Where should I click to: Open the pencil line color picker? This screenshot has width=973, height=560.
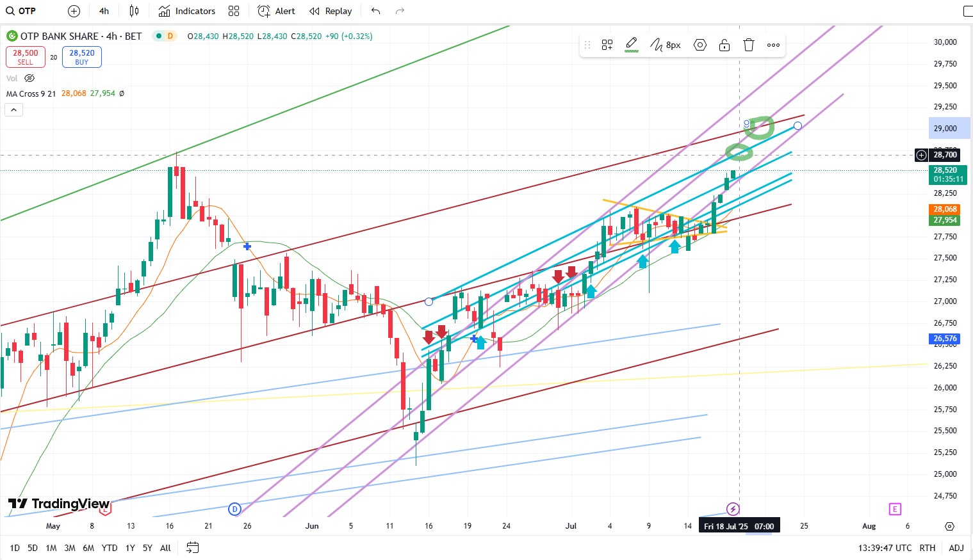pyautogui.click(x=632, y=45)
